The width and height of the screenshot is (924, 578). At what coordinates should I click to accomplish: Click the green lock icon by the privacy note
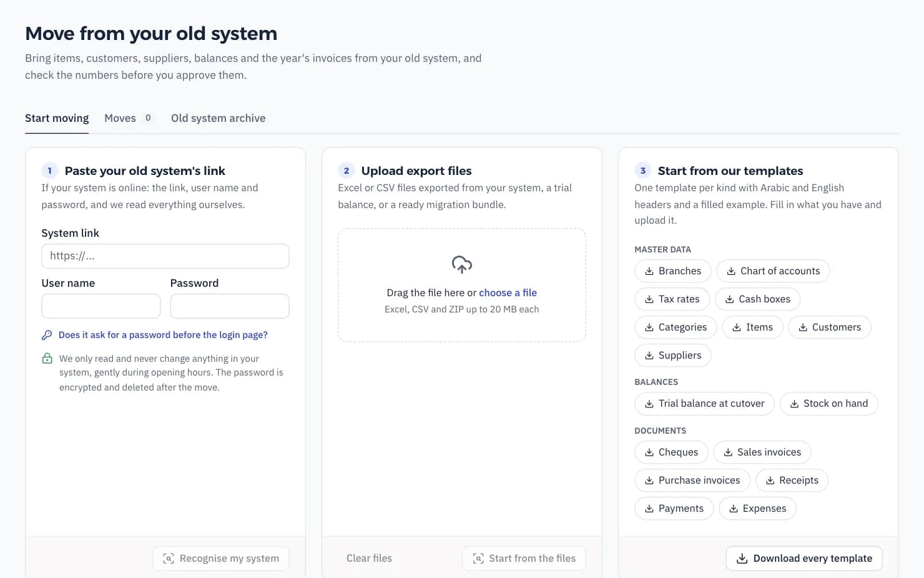tap(47, 358)
